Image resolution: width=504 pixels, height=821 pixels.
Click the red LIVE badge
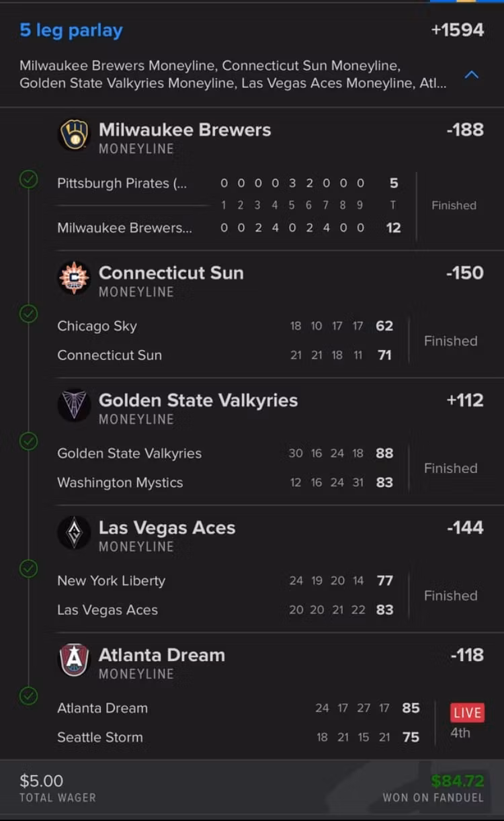point(467,713)
